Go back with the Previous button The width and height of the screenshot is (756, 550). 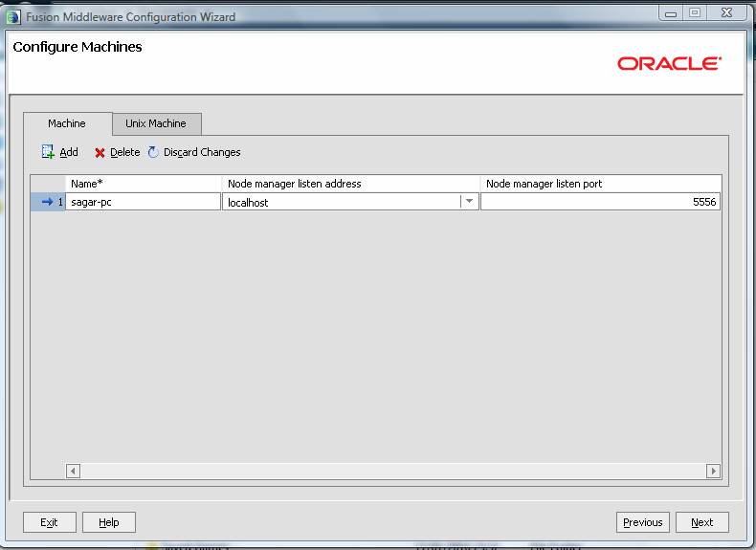coord(643,522)
